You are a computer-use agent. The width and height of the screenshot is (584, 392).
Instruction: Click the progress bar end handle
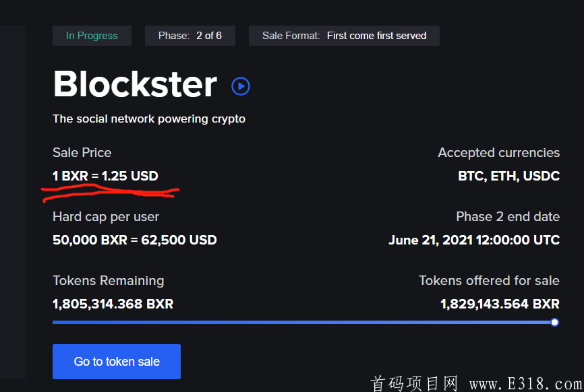(x=554, y=323)
